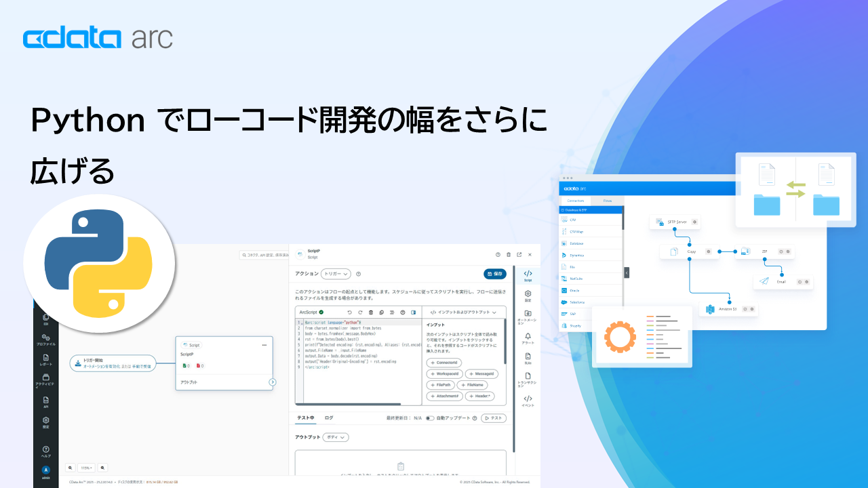Open レポート in the left navigation
Image resolution: width=868 pixels, height=488 pixels.
pos(46,360)
